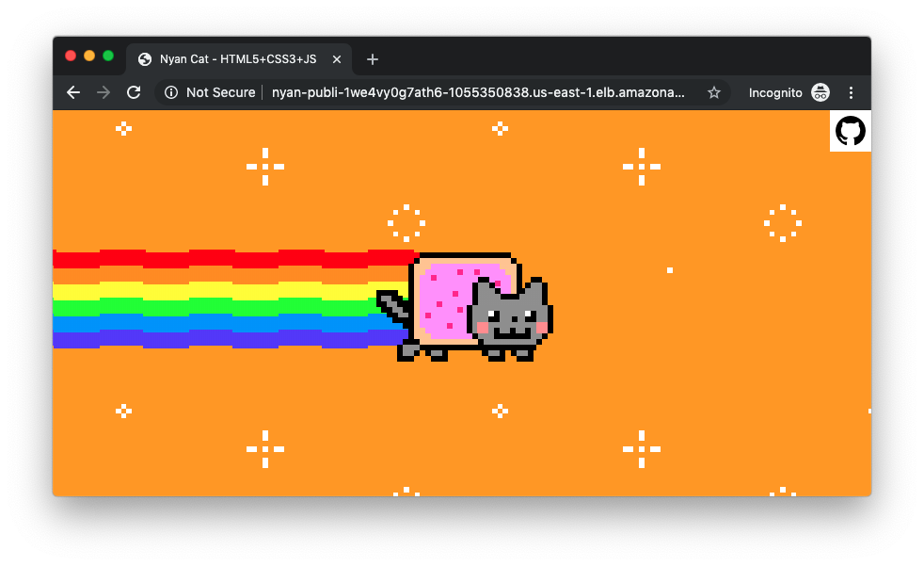
Task: Maximize the window with the green button
Action: (x=108, y=56)
